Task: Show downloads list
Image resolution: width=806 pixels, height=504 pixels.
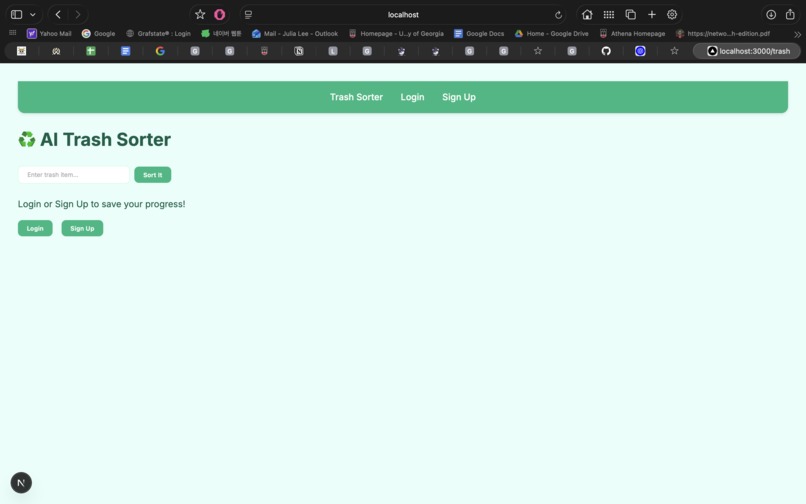Action: click(x=771, y=14)
